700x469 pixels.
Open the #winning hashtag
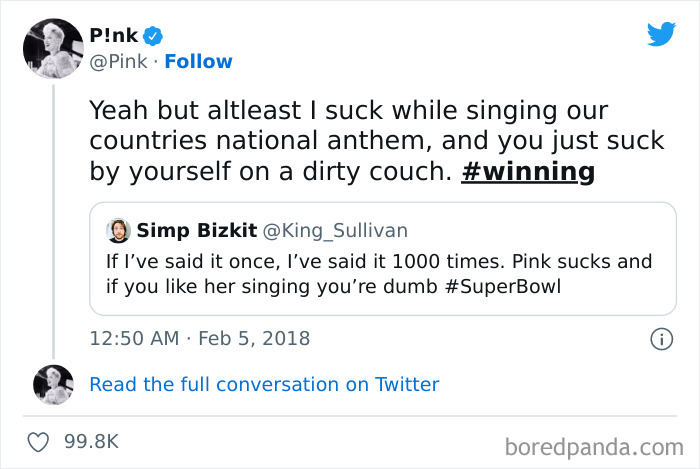point(527,172)
